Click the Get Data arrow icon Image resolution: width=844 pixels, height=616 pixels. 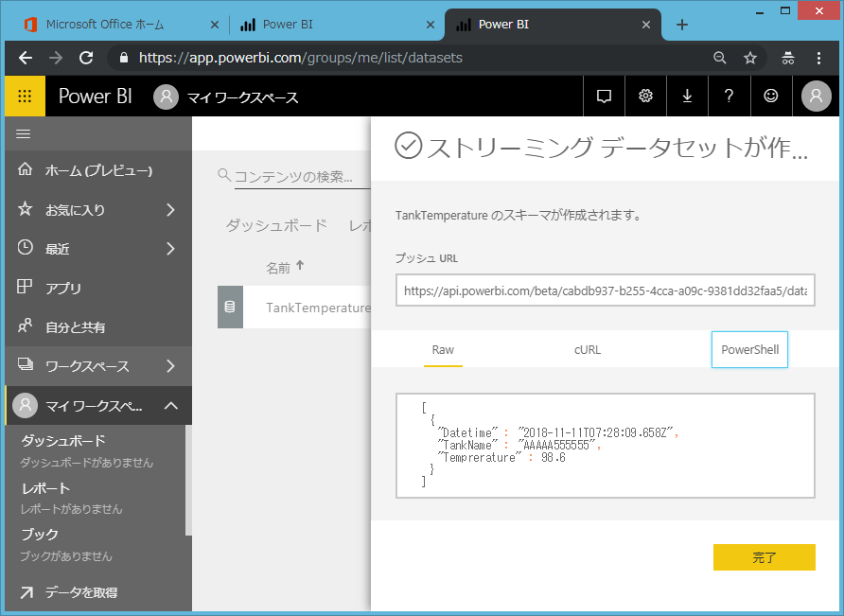[26, 593]
